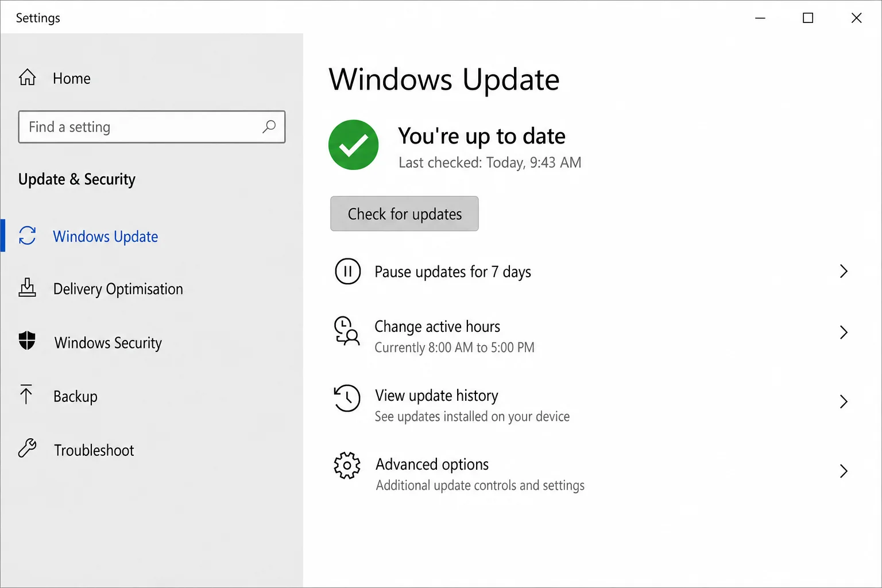Click the Windows Security shield icon
Viewport: 882px width, 588px height.
[x=27, y=341]
